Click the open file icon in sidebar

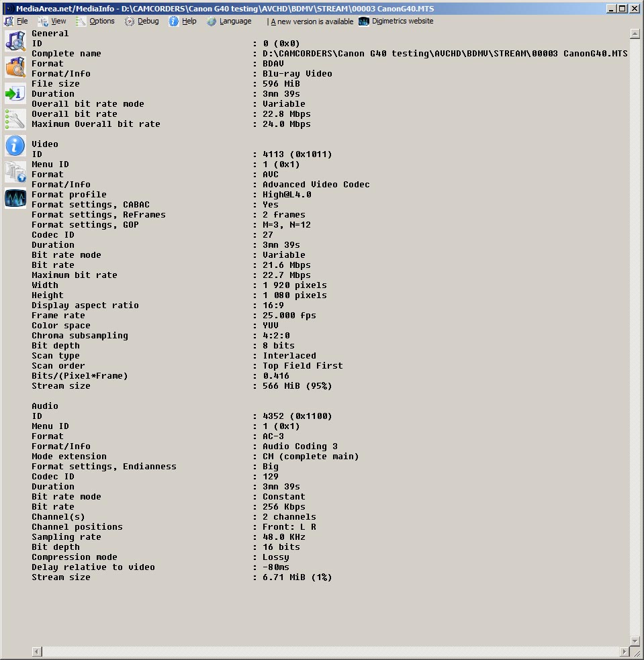[x=15, y=41]
